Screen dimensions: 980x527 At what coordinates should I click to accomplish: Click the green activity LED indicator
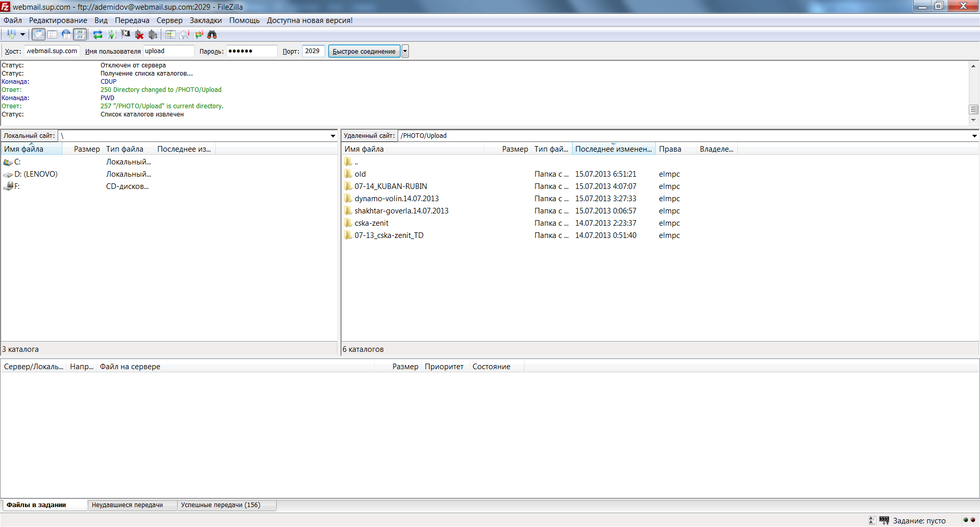(966, 520)
